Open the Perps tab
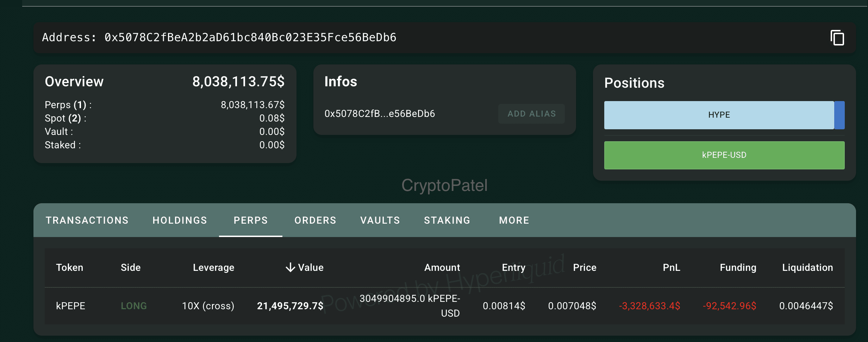This screenshot has height=342, width=868. pyautogui.click(x=250, y=220)
